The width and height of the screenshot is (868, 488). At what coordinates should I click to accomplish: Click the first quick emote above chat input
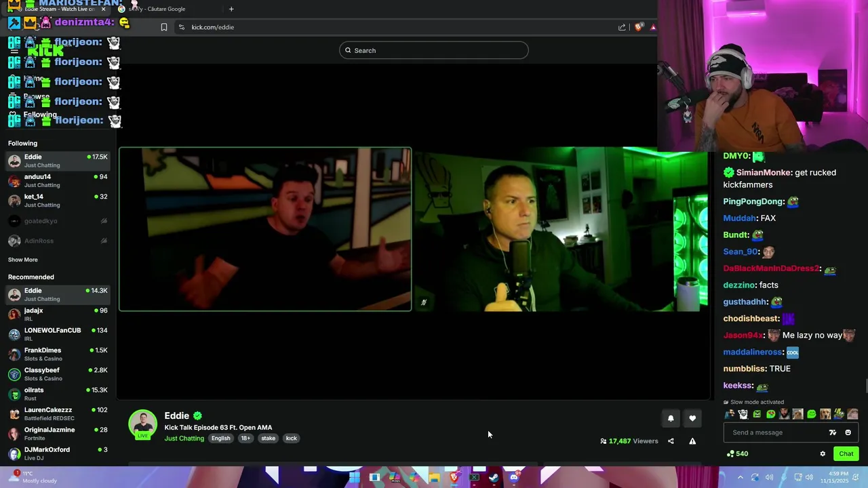[729, 414]
